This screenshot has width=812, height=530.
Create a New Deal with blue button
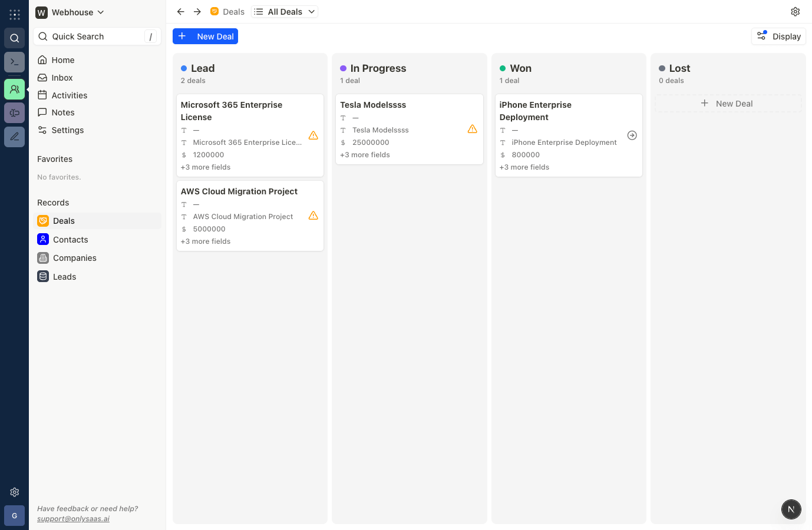click(205, 37)
